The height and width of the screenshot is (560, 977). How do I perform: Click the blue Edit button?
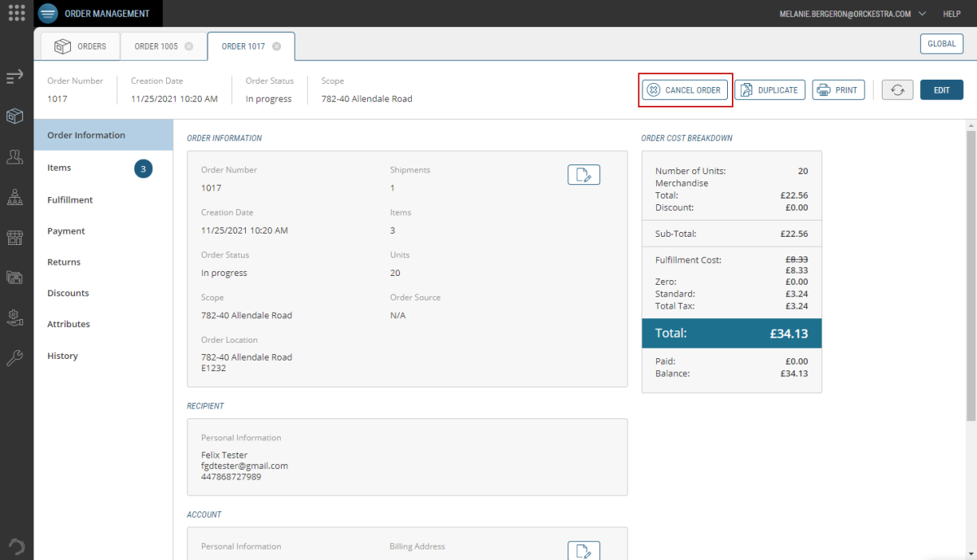[941, 90]
